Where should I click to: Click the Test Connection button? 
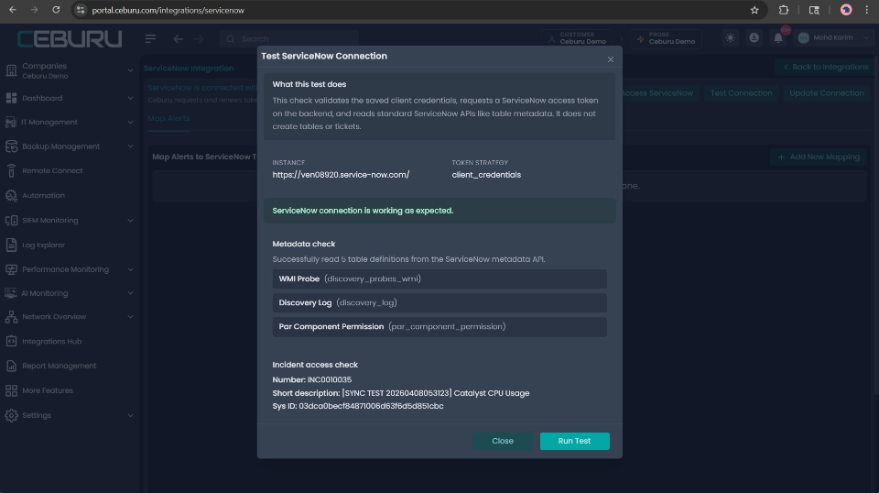click(741, 93)
